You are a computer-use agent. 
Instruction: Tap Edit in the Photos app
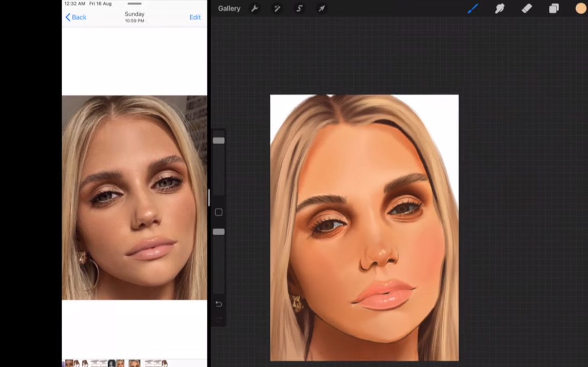(x=195, y=17)
